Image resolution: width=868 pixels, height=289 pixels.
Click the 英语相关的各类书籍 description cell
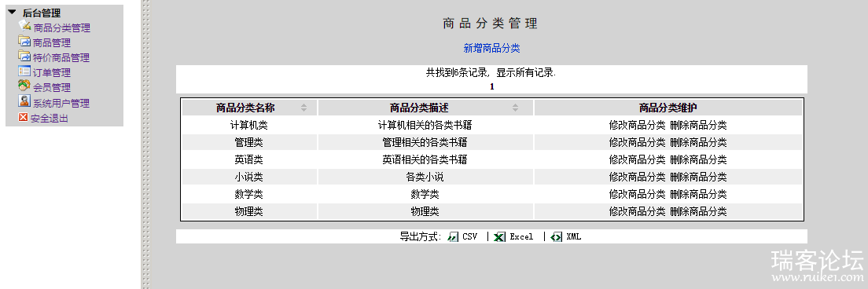pos(425,159)
